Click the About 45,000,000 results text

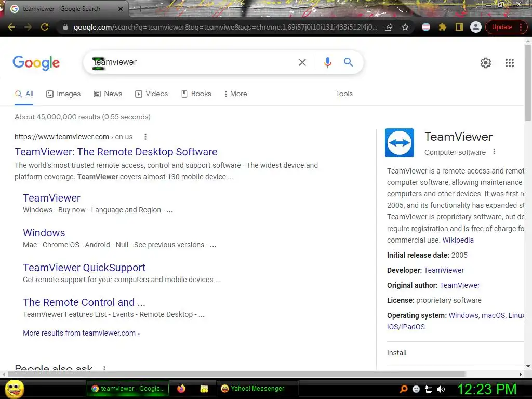[x=83, y=117]
